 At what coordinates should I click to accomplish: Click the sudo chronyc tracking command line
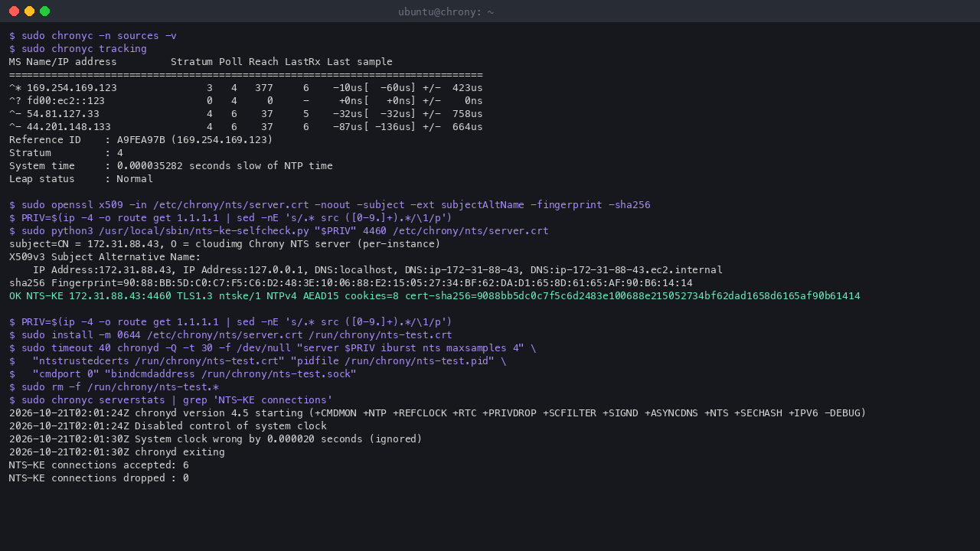[x=78, y=49]
